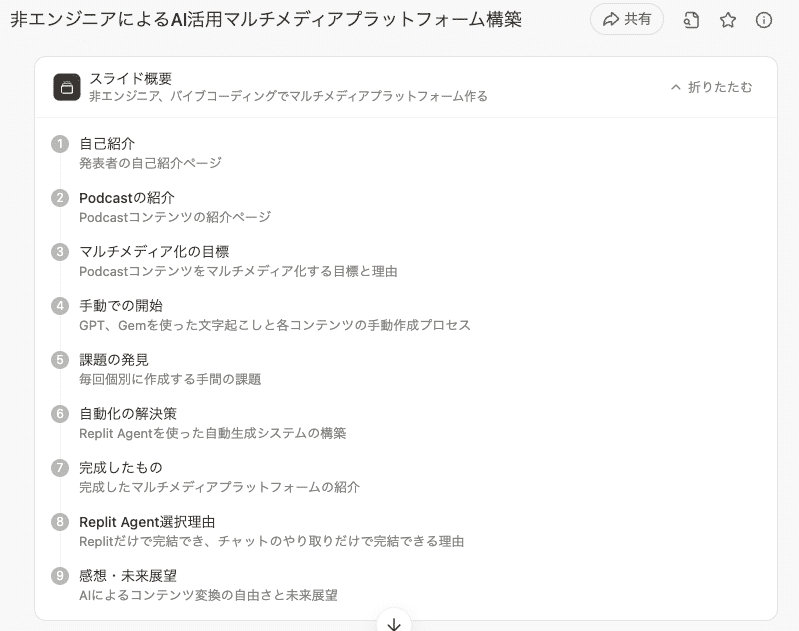Open slide 4 手動での開始
This screenshot has height=631, width=799.
[121, 306]
